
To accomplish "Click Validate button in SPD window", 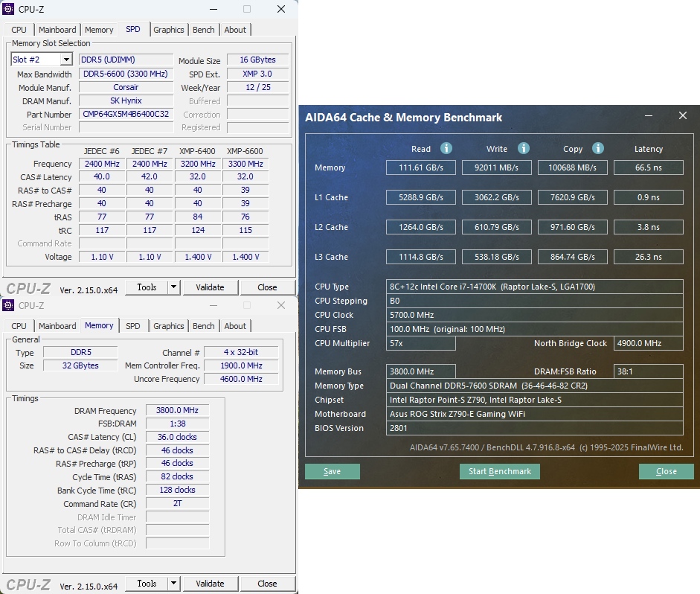I will (211, 287).
